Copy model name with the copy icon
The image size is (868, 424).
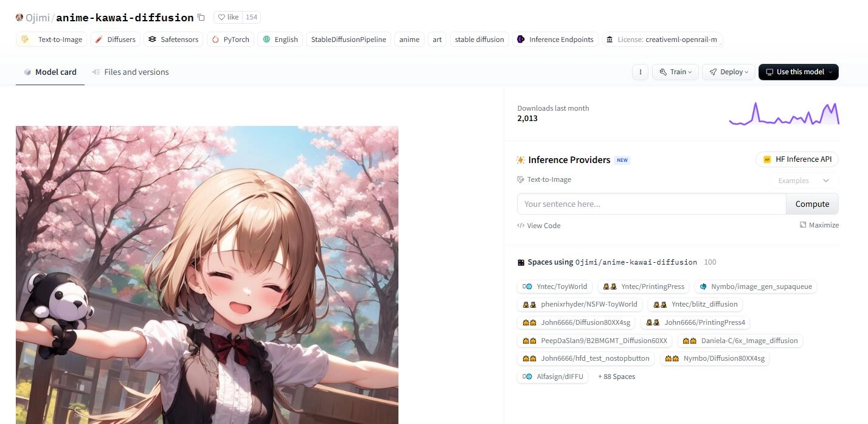pyautogui.click(x=201, y=18)
